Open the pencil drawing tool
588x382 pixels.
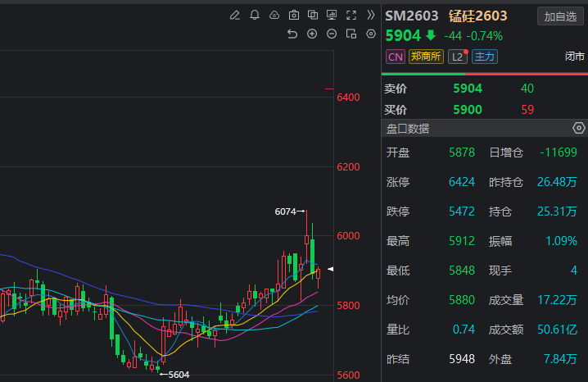point(235,15)
